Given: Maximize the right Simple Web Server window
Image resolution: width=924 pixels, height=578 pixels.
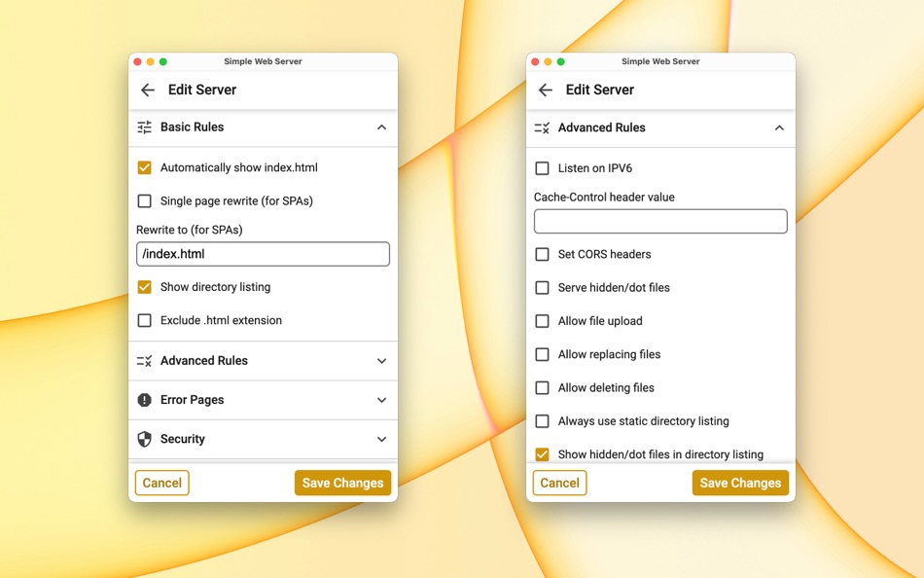Looking at the screenshot, I should coord(561,62).
